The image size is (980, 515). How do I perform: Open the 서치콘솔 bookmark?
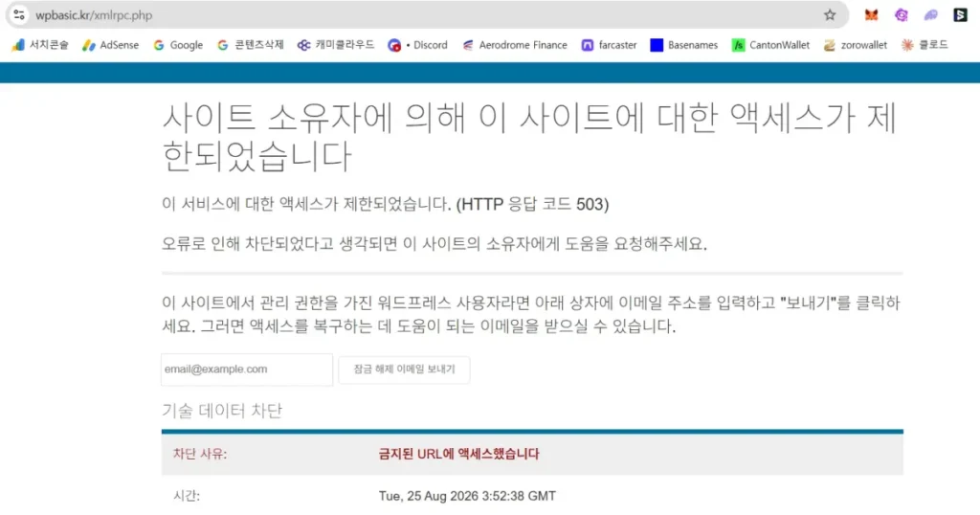click(40, 45)
